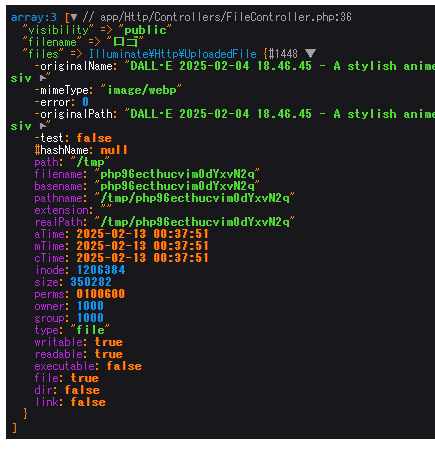This screenshot has height=453, width=435.
Task: Click the empty extension property value
Action: [x=106, y=208]
